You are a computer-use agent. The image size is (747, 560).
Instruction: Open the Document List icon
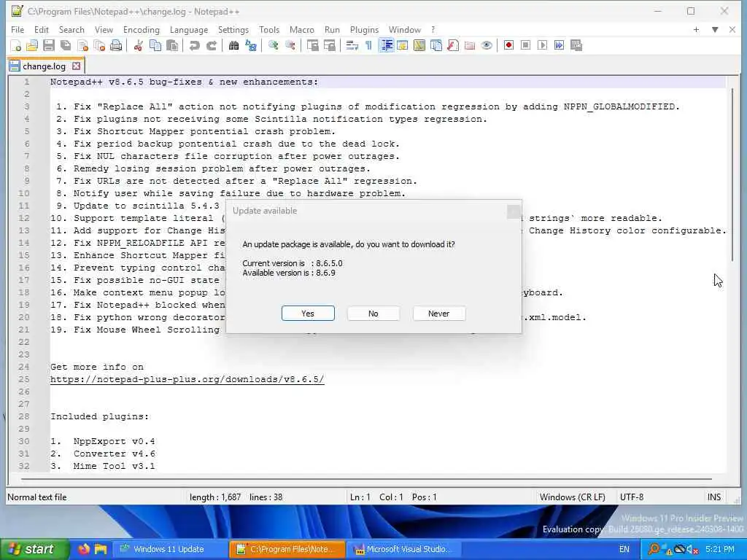(x=436, y=46)
